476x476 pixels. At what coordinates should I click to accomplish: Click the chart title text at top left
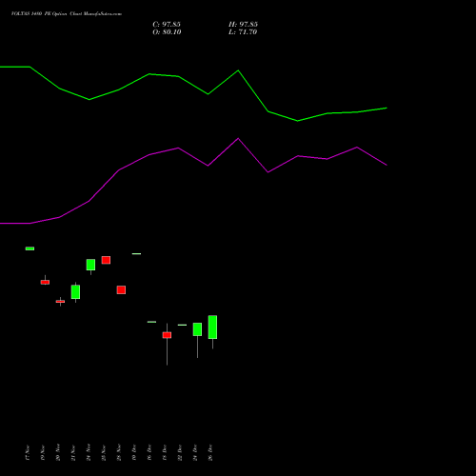67,13
